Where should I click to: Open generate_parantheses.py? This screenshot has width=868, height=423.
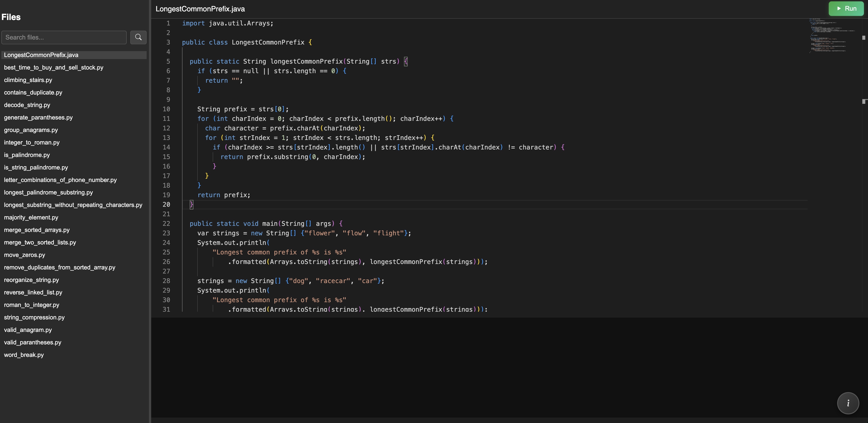point(38,117)
